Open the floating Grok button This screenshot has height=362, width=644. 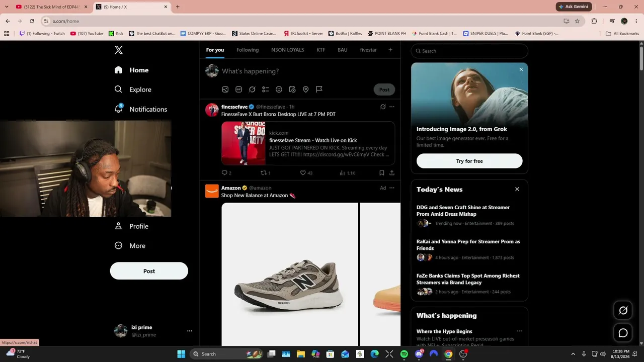[623, 310]
